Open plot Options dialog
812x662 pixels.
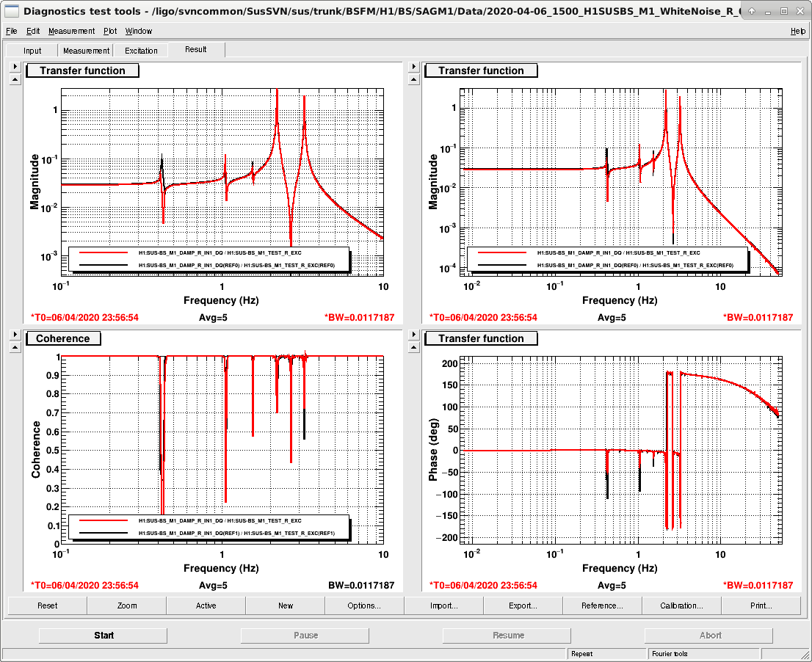(365, 605)
